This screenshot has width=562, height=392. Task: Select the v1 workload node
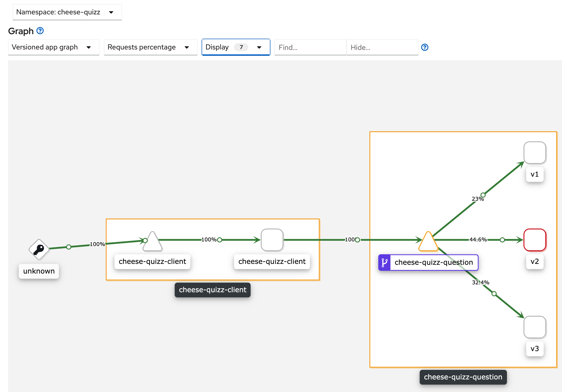(x=535, y=153)
